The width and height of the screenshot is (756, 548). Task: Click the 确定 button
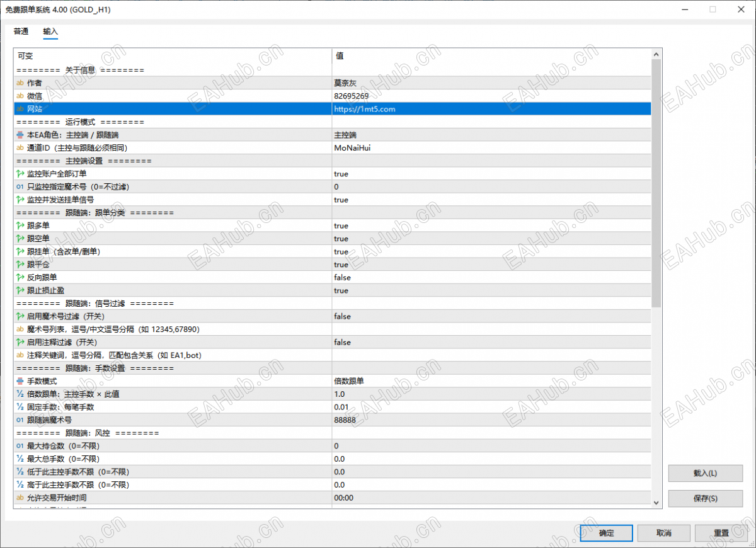click(607, 533)
